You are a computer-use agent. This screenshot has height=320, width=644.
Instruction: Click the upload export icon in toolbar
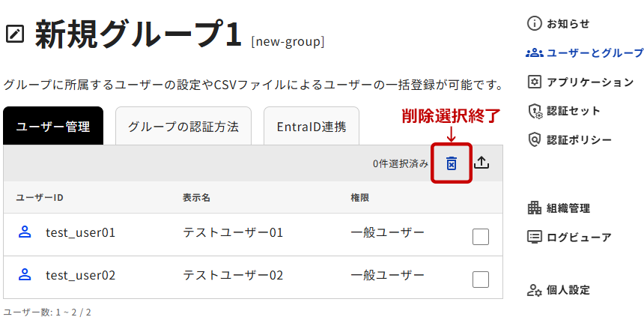pos(482,163)
